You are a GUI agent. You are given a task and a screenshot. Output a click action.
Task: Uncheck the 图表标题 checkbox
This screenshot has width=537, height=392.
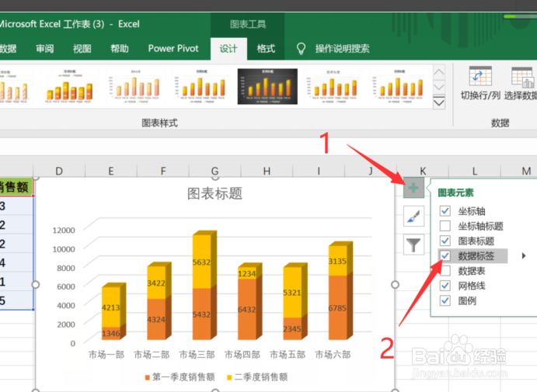tap(445, 241)
